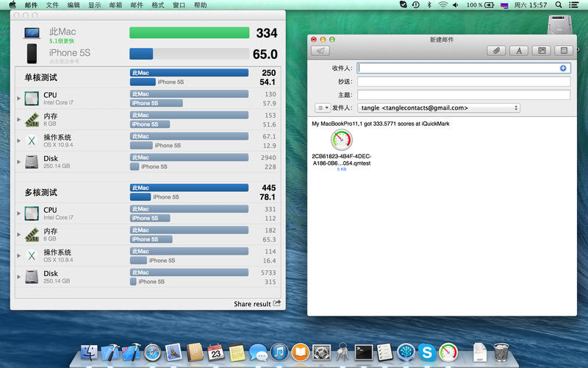This screenshot has height=368, width=588.
Task: Click the battery 100% indicator
Action: [480, 5]
